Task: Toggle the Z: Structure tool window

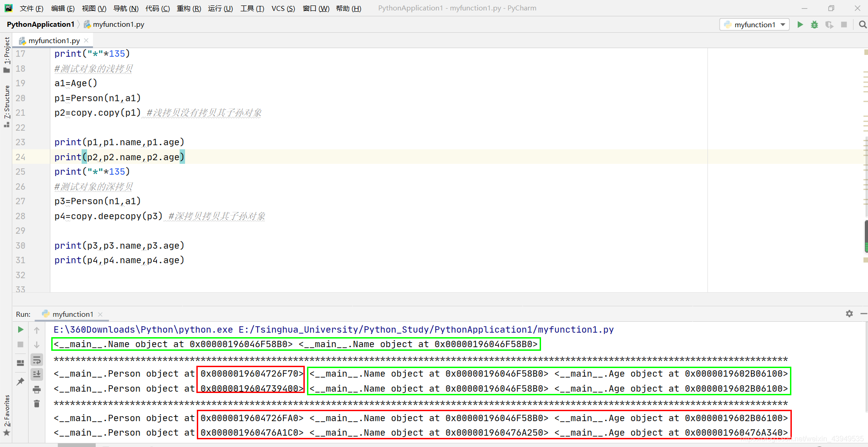Action: pyautogui.click(x=6, y=106)
